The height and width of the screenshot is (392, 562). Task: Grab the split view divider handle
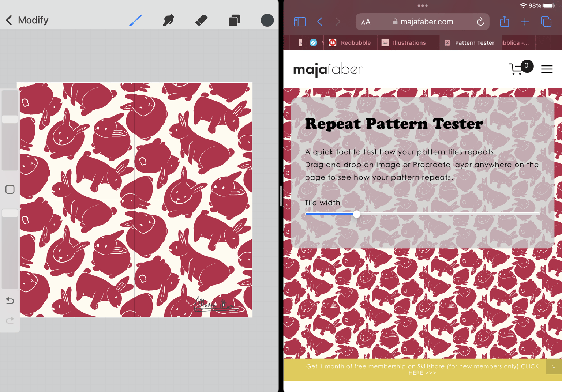pos(281,196)
